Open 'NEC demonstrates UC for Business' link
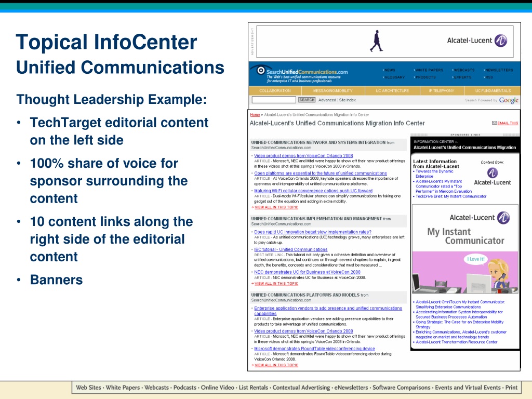 click(307, 272)
